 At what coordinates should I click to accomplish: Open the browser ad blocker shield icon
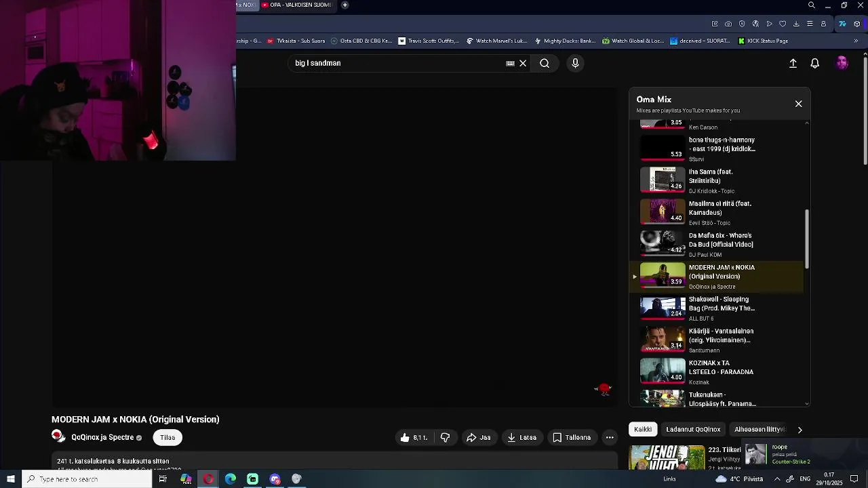click(742, 24)
